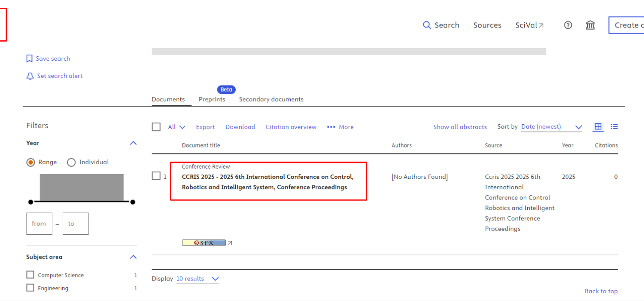Click the Download link

click(x=240, y=127)
